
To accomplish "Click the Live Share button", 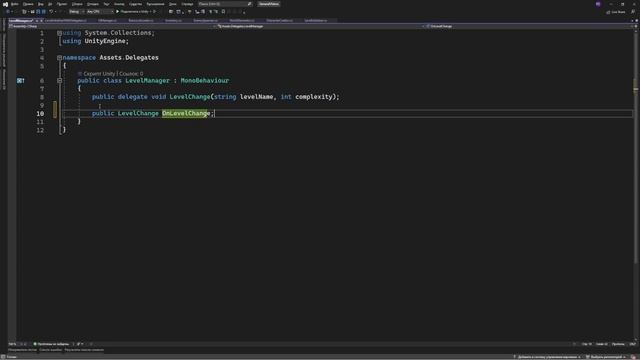I will click(x=616, y=12).
